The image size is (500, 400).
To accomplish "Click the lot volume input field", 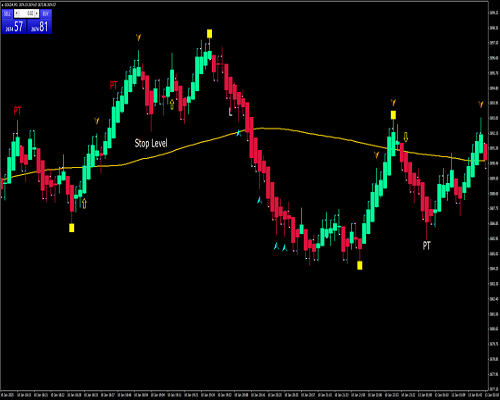I will [x=27, y=13].
